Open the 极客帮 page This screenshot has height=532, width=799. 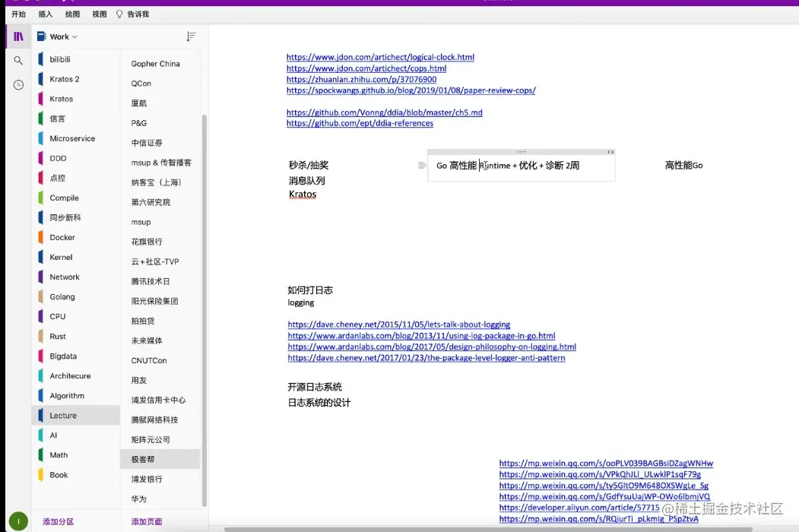click(160, 460)
